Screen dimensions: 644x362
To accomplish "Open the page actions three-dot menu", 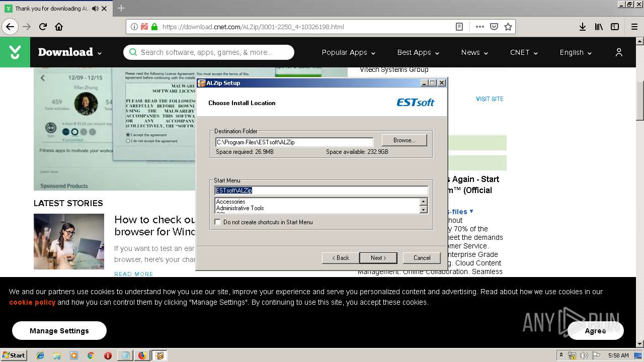I will 479,27.
